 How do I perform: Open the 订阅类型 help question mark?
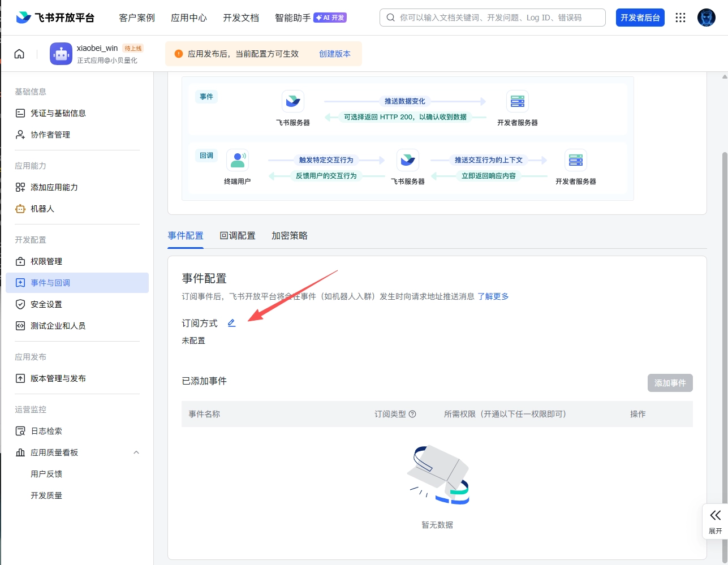(x=412, y=414)
